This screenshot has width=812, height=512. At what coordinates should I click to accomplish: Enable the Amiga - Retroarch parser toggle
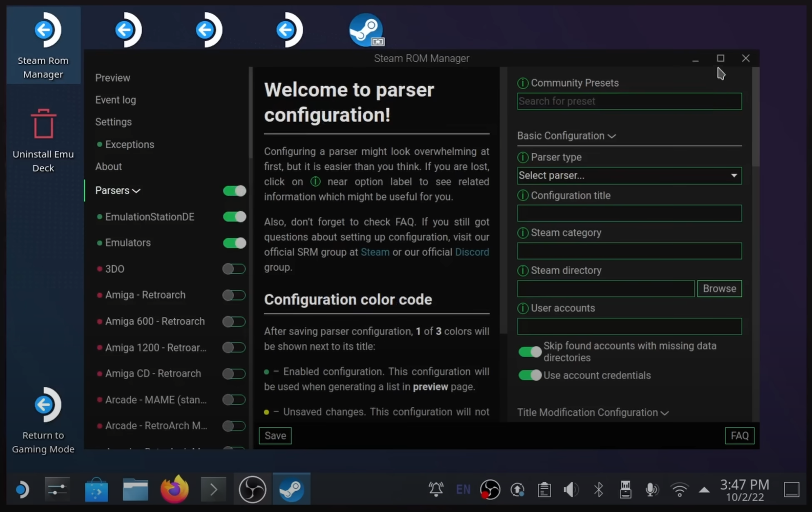234,295
